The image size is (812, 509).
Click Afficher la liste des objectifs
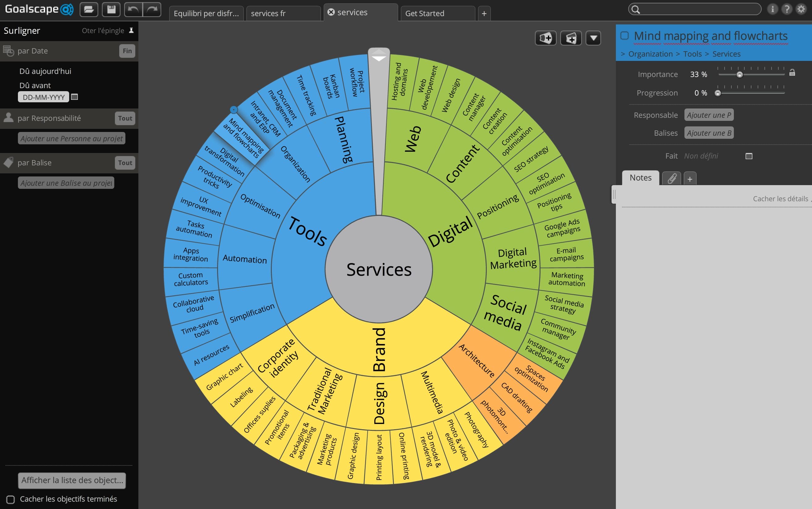pos(72,480)
